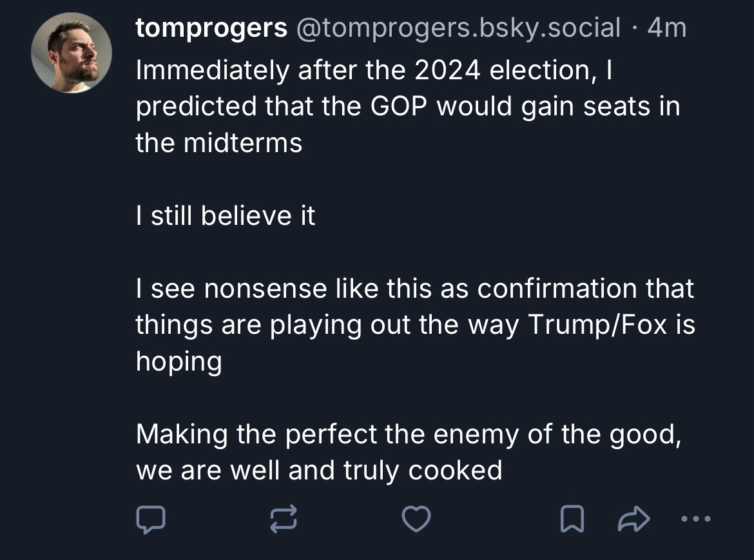
Task: Click the word "midterms" in the post
Action: (x=243, y=142)
